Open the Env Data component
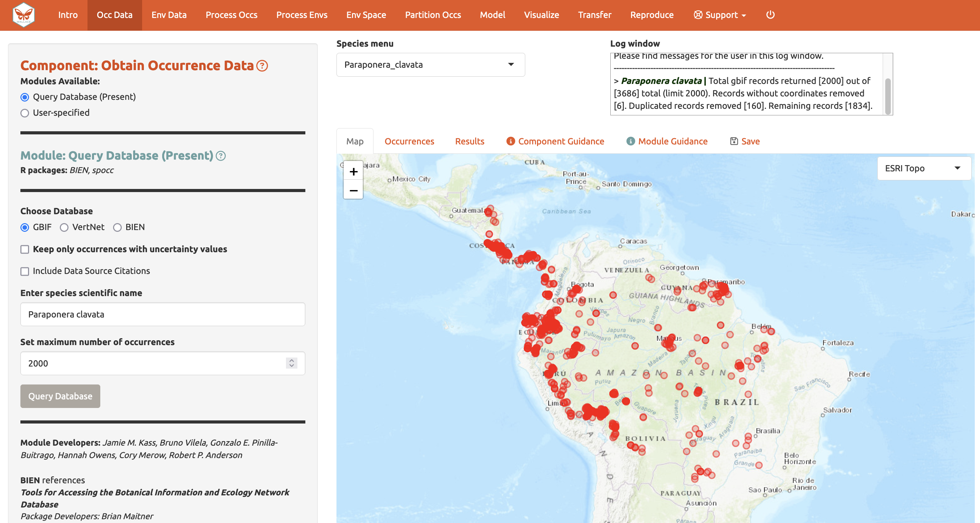 [169, 15]
